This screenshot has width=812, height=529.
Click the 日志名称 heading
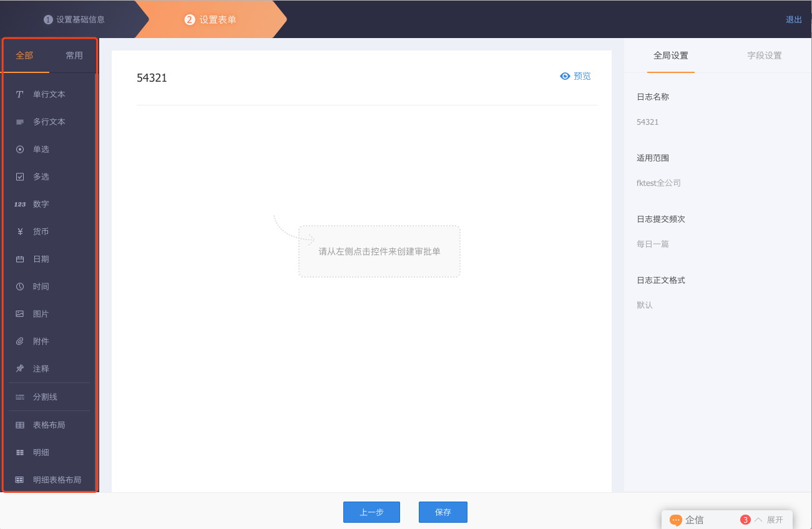(x=653, y=97)
